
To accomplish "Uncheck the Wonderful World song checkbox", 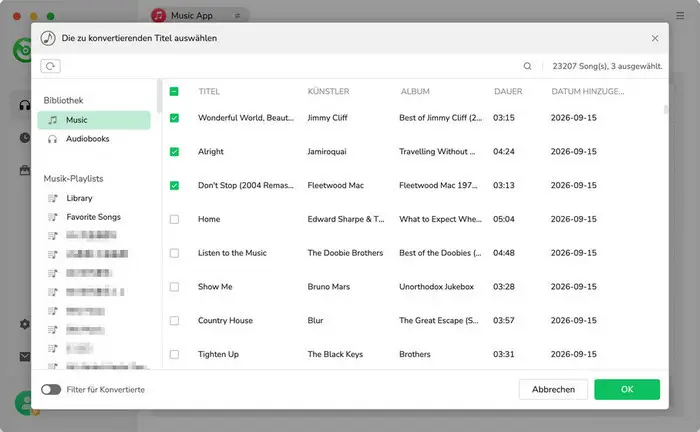I will [x=174, y=118].
